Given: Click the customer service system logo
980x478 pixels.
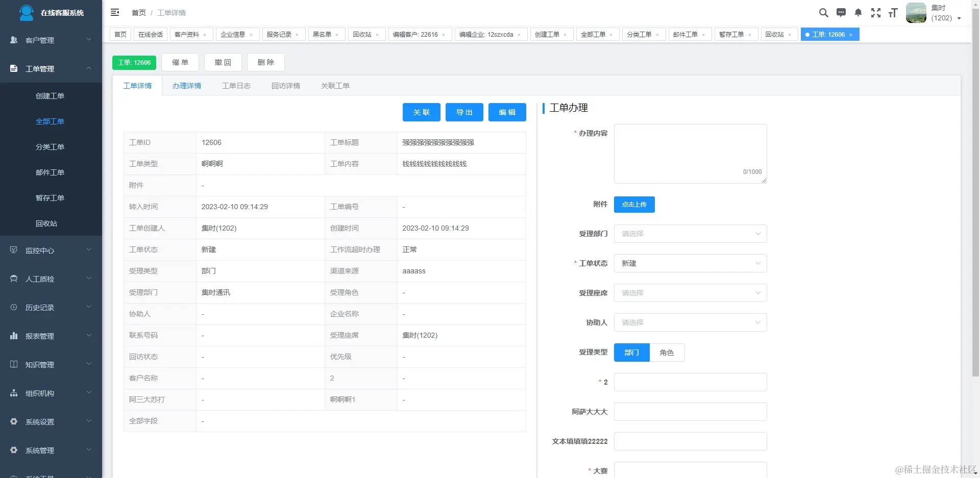Looking at the screenshot, I should tap(26, 12).
